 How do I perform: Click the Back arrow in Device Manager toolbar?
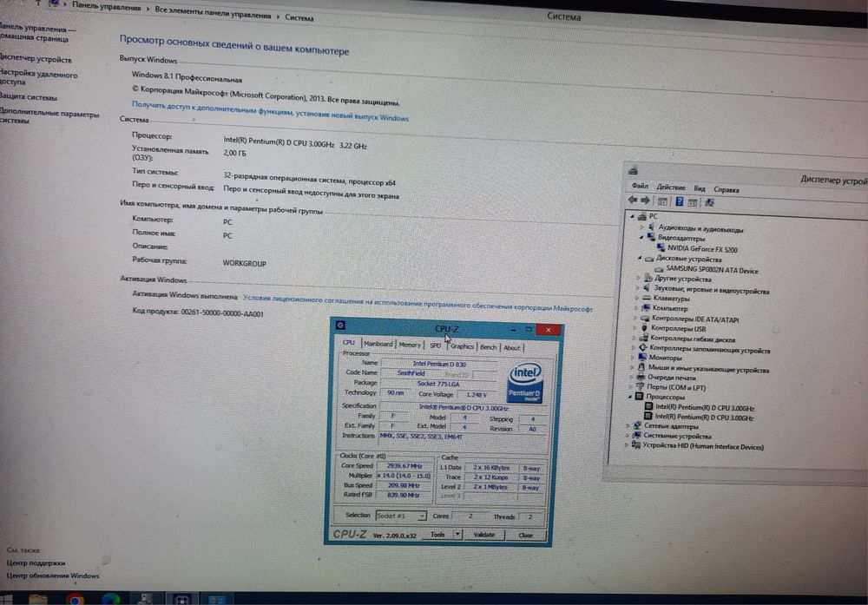tap(633, 200)
